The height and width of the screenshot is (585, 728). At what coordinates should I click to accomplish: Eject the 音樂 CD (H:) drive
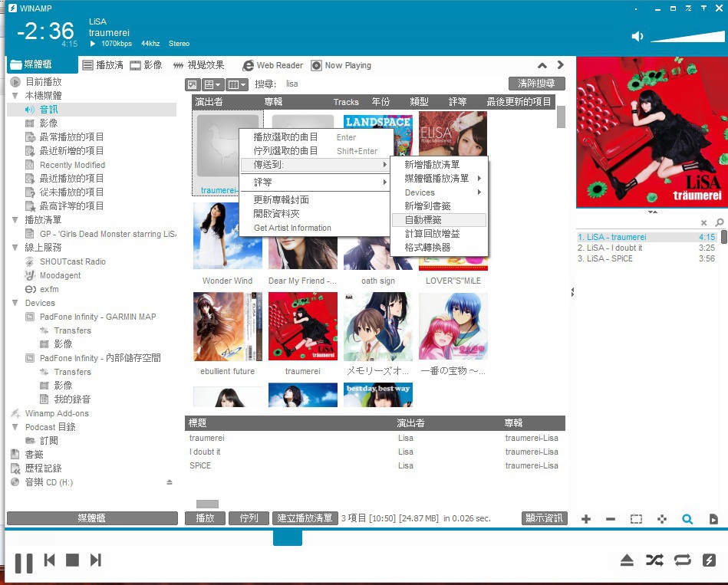[x=170, y=482]
